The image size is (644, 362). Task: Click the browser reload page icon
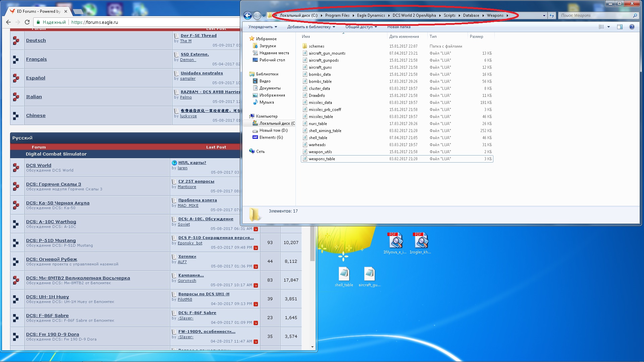pyautogui.click(x=27, y=22)
